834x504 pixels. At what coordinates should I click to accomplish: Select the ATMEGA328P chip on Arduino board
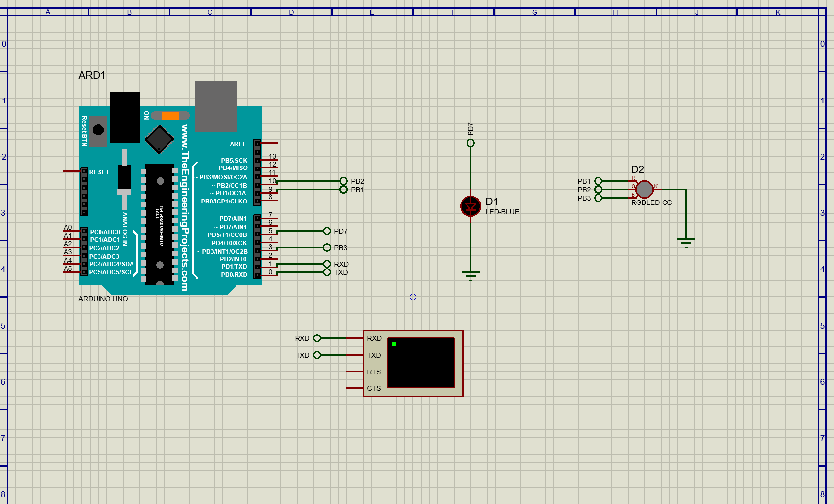point(159,224)
